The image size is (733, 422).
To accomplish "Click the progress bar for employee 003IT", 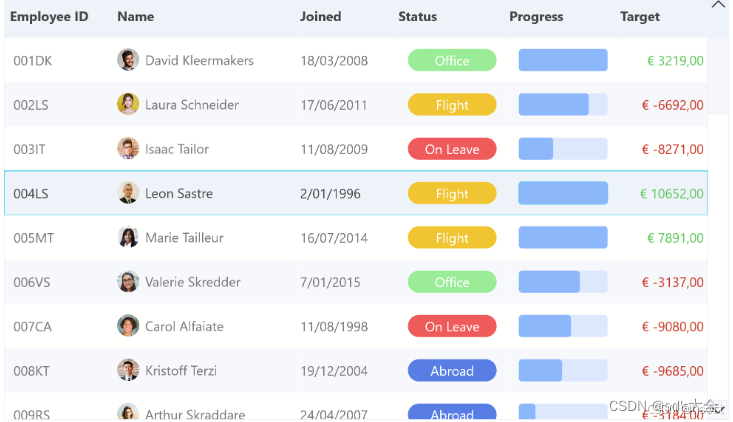I will [x=562, y=149].
